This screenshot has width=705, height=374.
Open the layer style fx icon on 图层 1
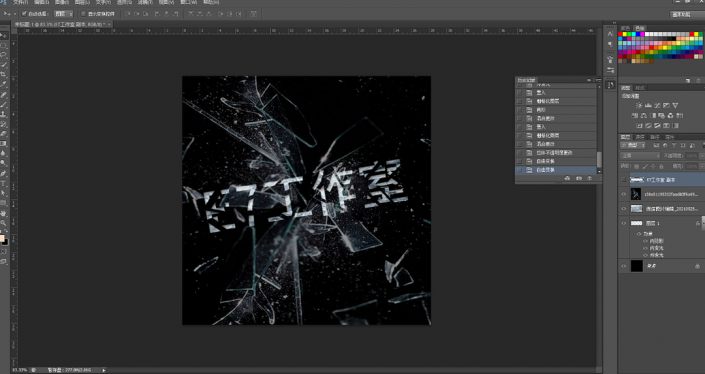click(x=698, y=223)
